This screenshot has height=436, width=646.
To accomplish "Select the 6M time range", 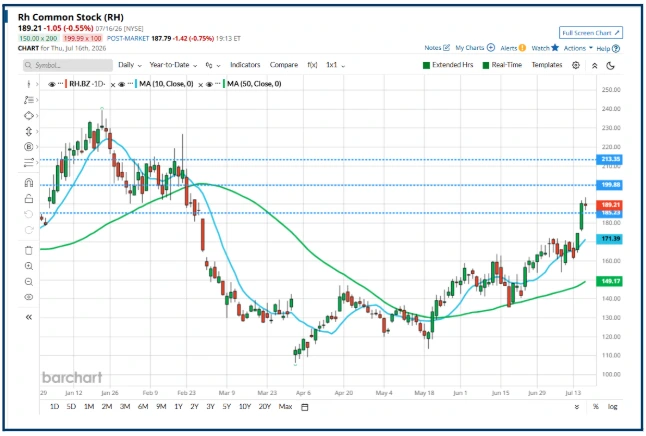I will coord(143,407).
